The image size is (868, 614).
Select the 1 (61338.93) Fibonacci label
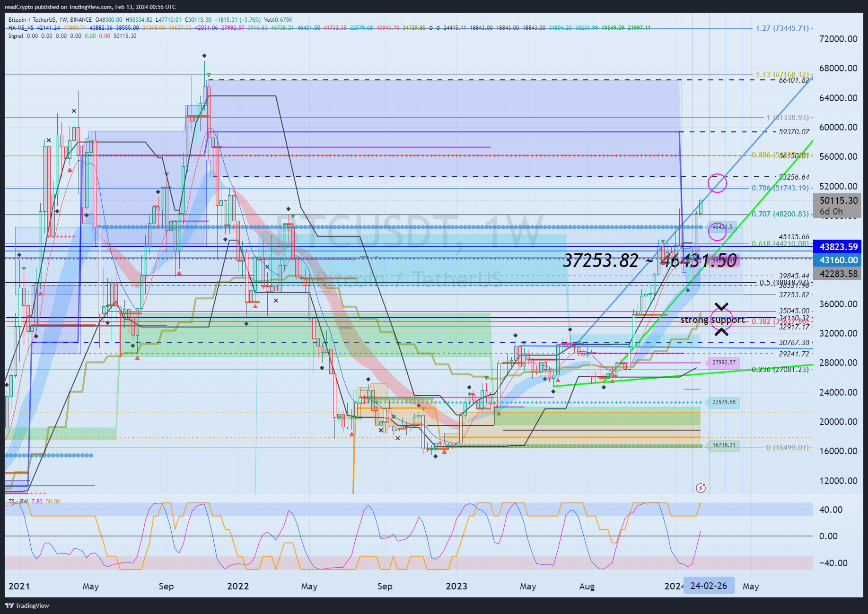(788, 117)
